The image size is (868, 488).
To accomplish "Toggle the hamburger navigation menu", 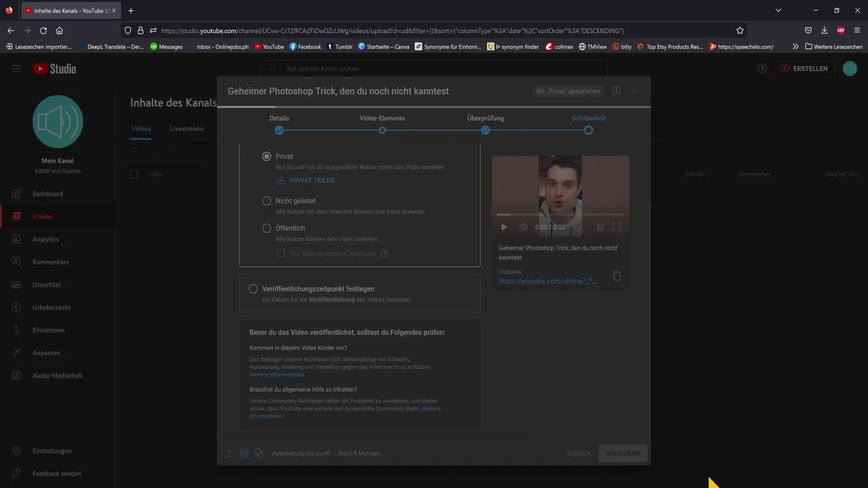I will click(16, 69).
